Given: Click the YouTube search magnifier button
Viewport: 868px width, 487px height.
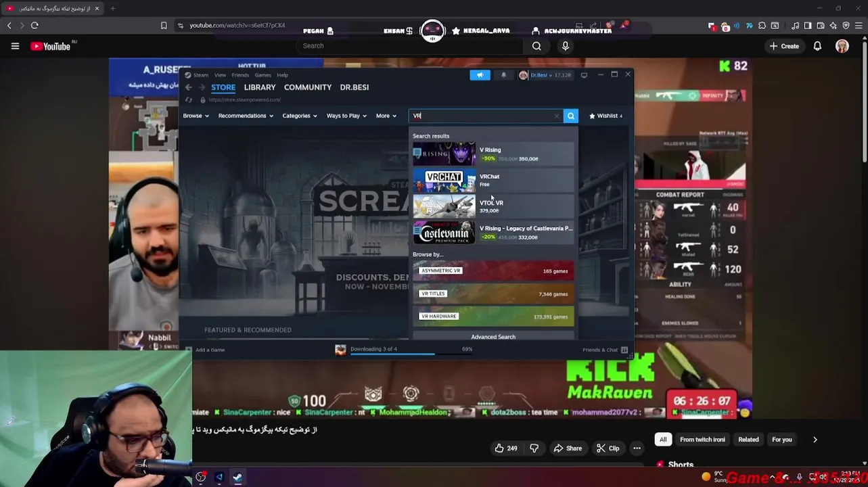Looking at the screenshot, I should tap(536, 46).
